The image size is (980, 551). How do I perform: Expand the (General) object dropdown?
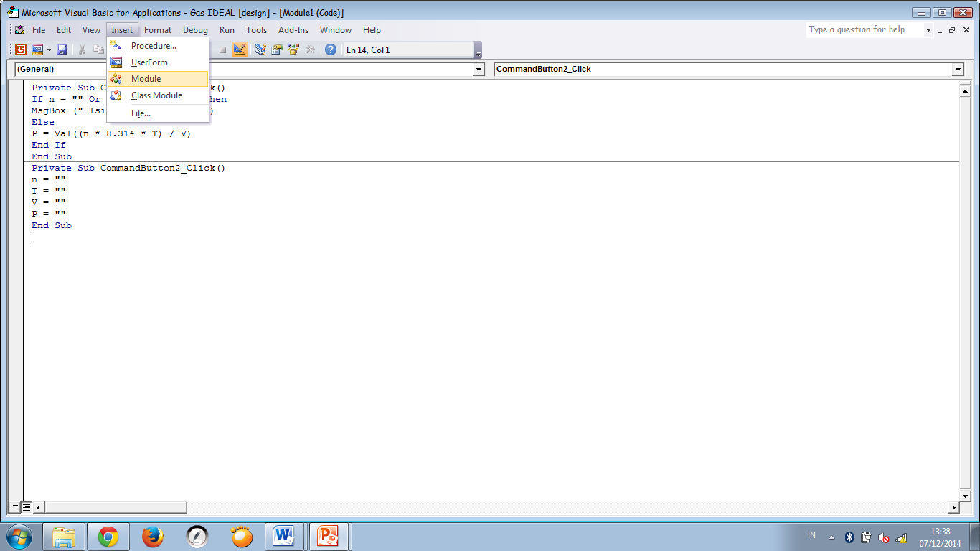tap(479, 69)
